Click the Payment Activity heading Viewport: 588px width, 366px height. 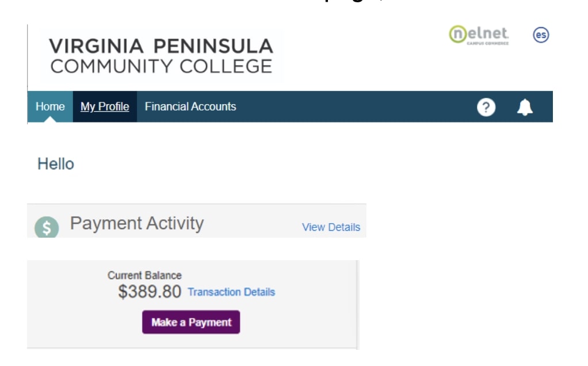tap(137, 223)
